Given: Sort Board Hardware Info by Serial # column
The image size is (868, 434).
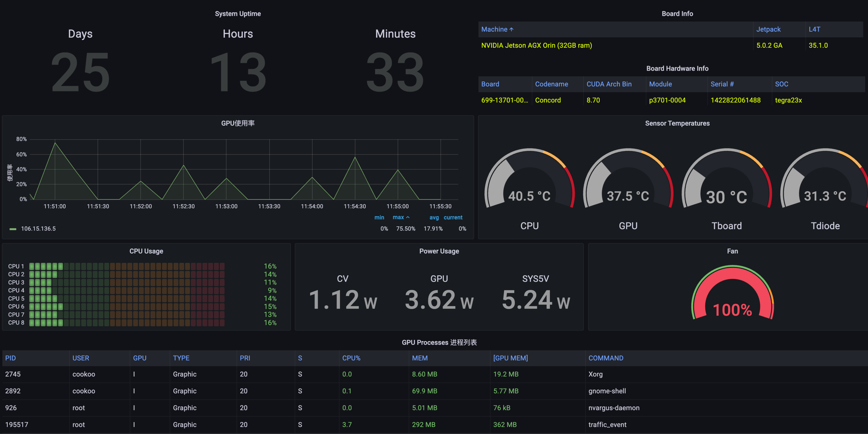Looking at the screenshot, I should pyautogui.click(x=722, y=84).
